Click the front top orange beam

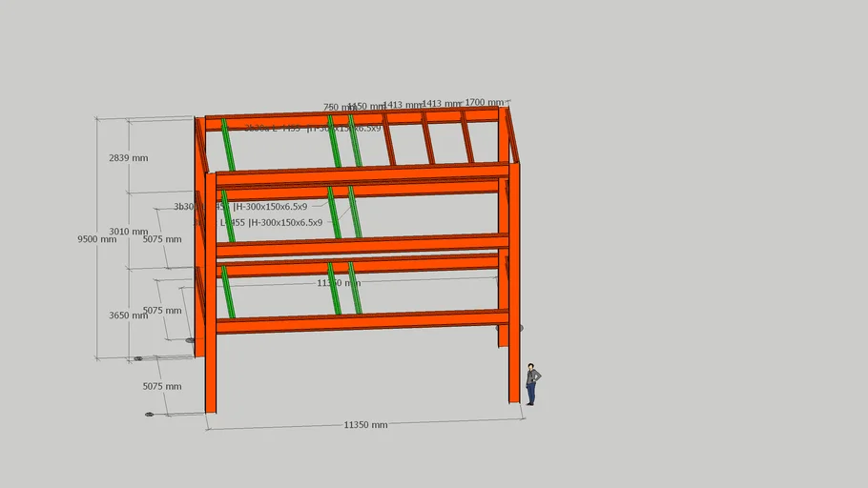click(362, 174)
